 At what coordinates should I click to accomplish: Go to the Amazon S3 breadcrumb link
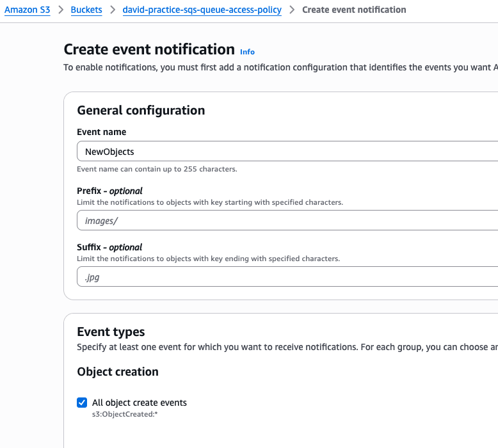[27, 10]
